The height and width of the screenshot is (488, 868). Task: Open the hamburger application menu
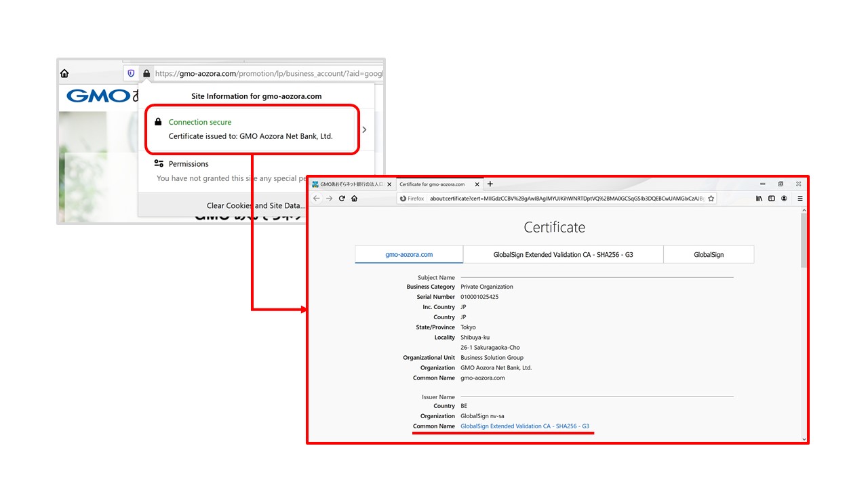point(800,199)
